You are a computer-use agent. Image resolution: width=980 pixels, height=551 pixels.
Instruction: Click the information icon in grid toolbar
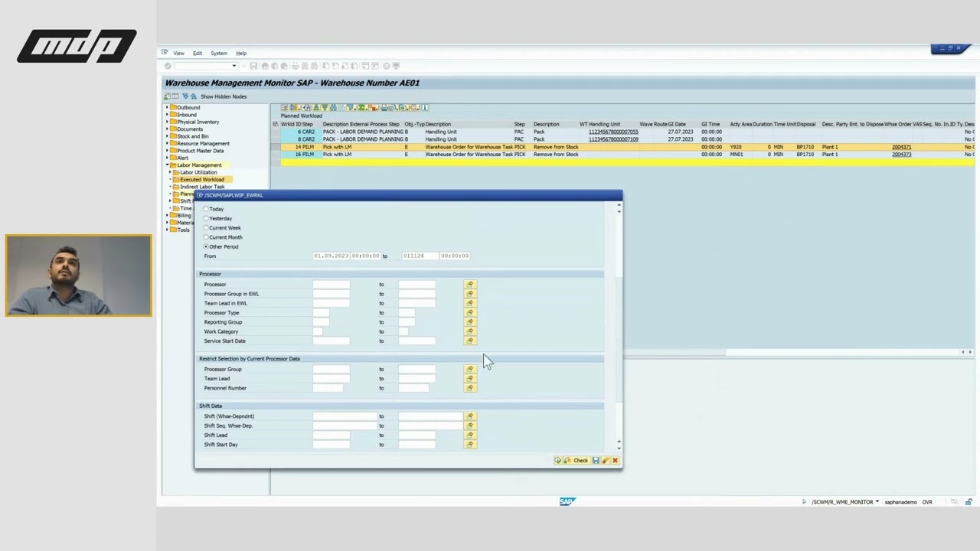pos(425,108)
